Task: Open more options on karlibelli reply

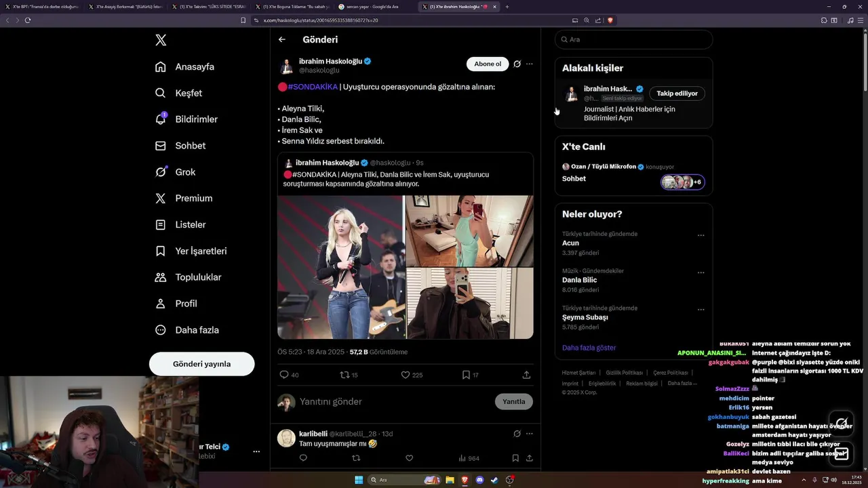Action: pyautogui.click(x=530, y=434)
